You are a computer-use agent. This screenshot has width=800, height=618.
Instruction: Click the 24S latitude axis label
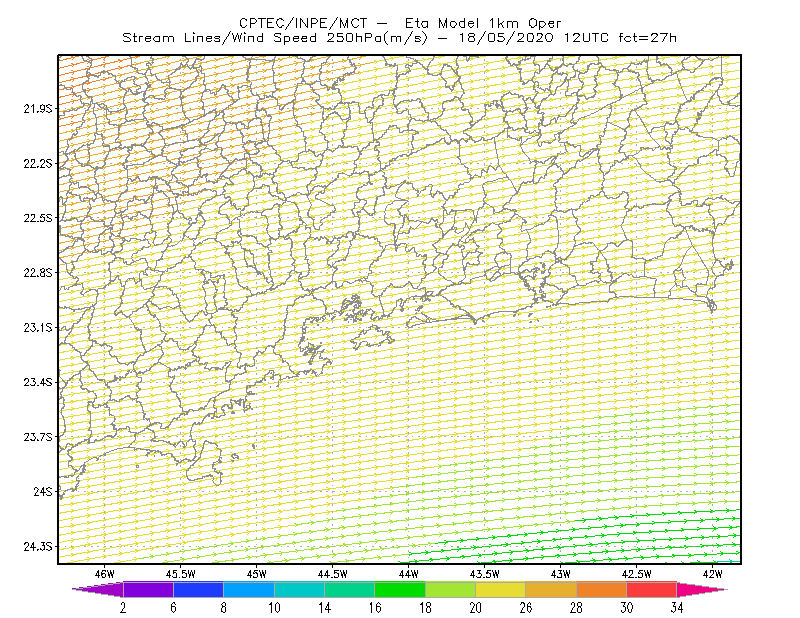[x=43, y=491]
